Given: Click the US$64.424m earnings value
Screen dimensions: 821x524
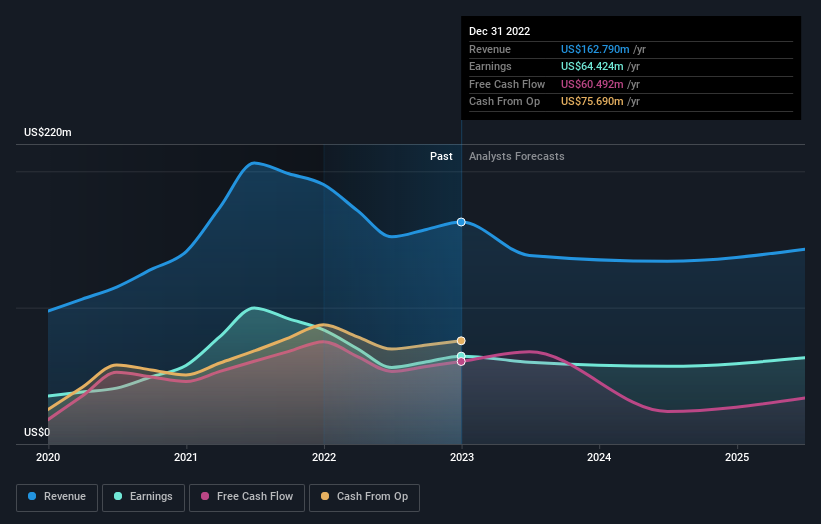Looking at the screenshot, I should [592, 66].
